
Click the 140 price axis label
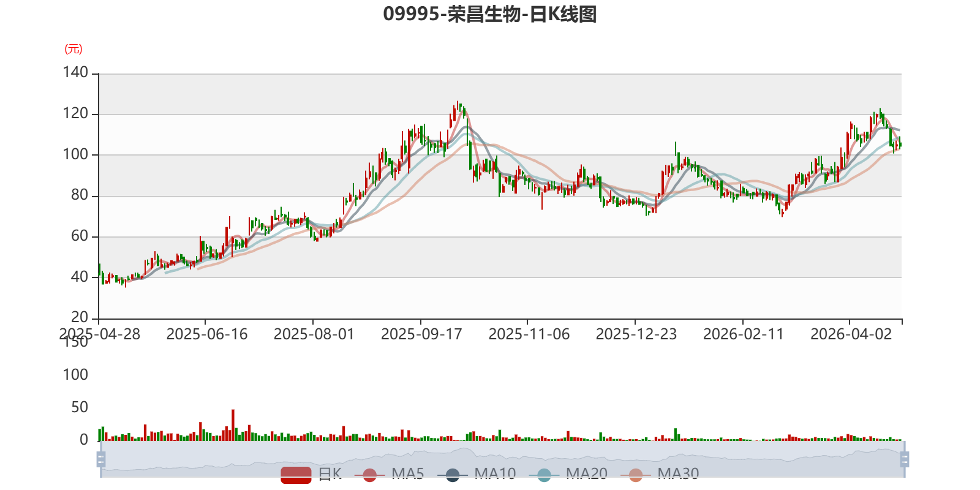pos(75,73)
